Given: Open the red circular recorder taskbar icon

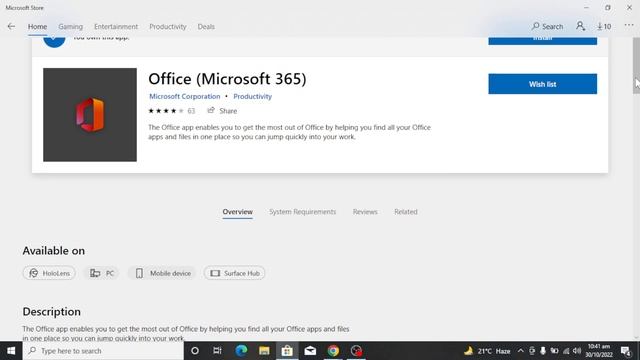Looking at the screenshot, I should pos(356,351).
